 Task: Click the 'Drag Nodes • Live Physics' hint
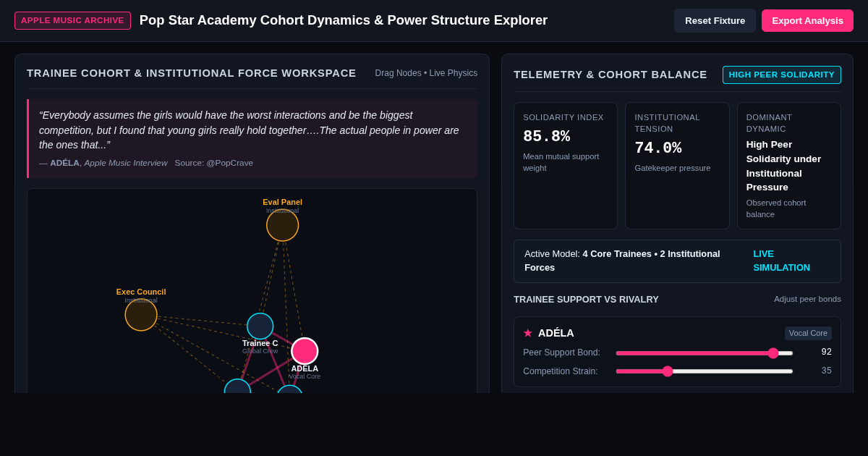coord(426,73)
